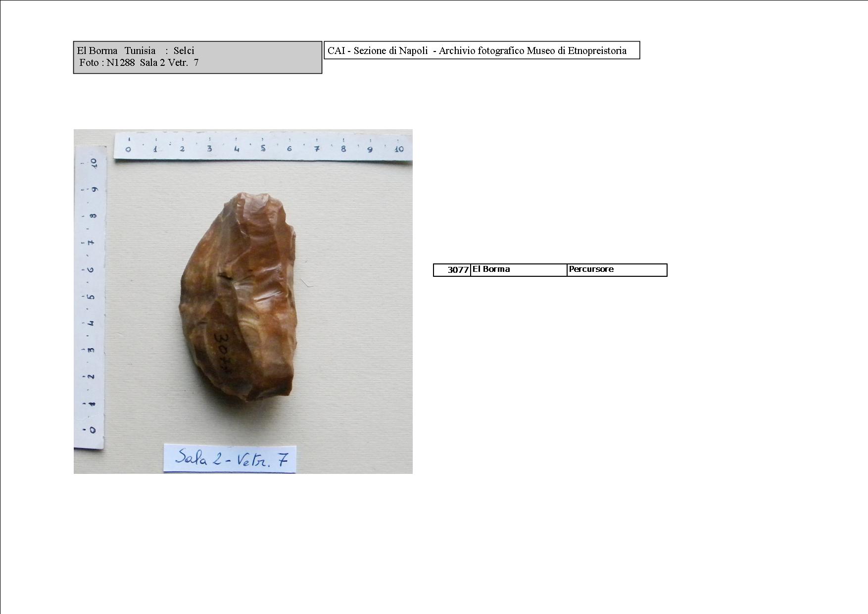Click the horizontal ruler scale in photo
868x614 pixels.
tap(263, 146)
